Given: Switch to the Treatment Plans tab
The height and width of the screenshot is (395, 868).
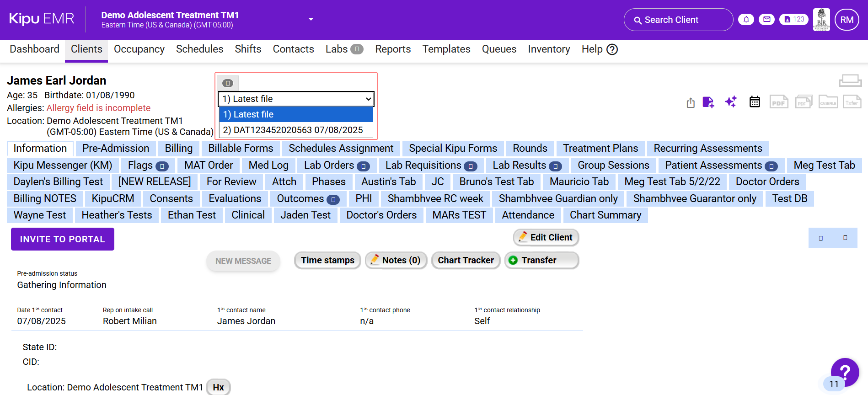Looking at the screenshot, I should [x=600, y=149].
